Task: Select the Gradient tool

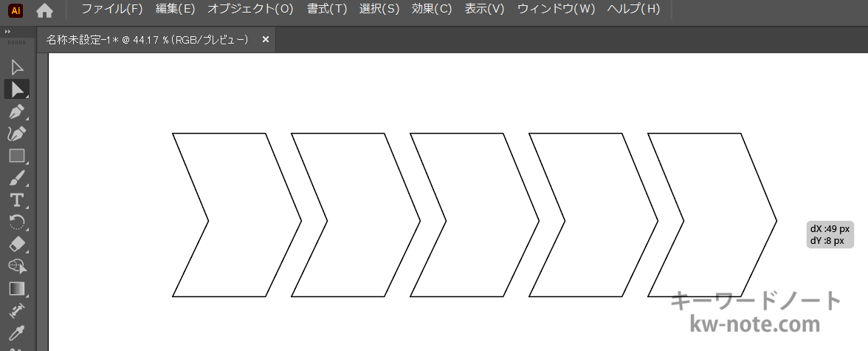Action: coord(17,288)
